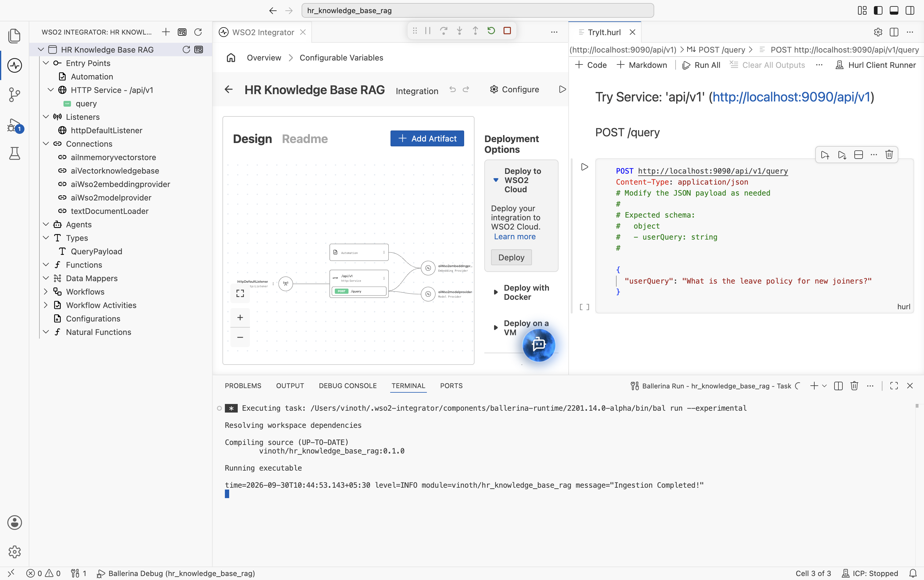Maximize the terminal panel size
This screenshot has width=924, height=580.
point(894,386)
